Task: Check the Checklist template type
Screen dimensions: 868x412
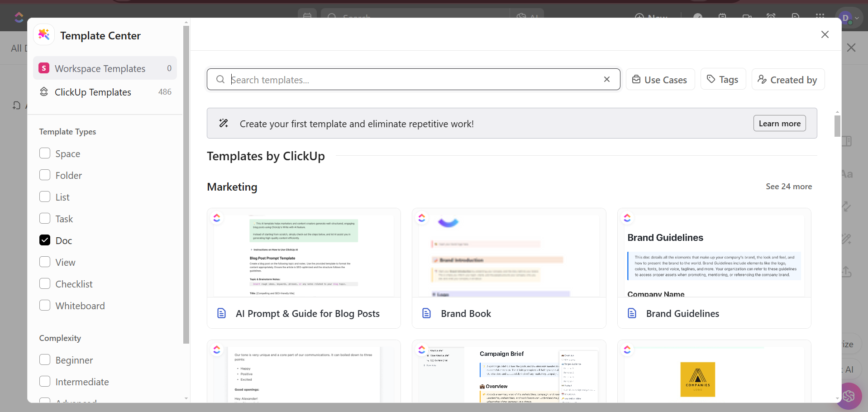Action: pos(45,284)
